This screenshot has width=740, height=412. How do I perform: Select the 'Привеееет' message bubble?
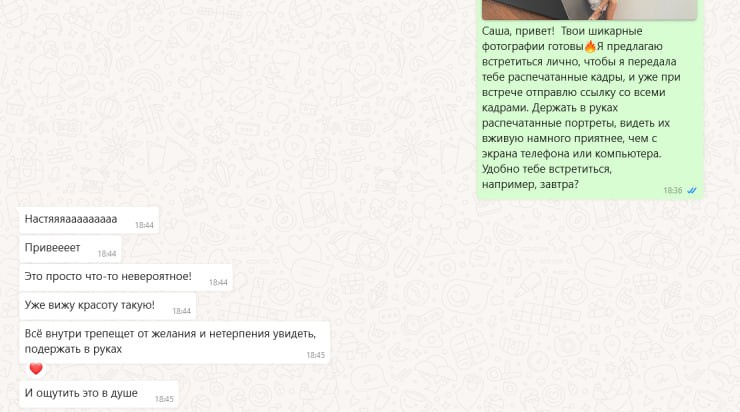70,249
